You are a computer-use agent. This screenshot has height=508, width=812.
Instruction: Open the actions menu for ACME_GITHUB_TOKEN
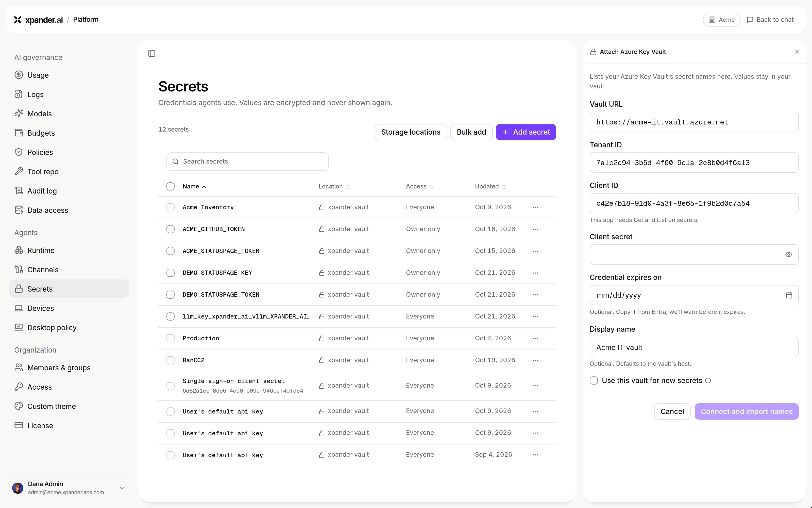click(x=535, y=229)
